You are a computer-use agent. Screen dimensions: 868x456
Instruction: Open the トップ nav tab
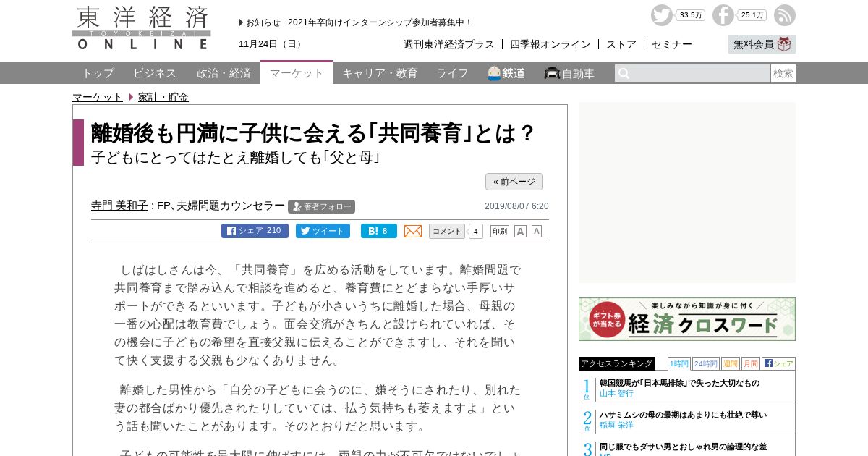(98, 73)
